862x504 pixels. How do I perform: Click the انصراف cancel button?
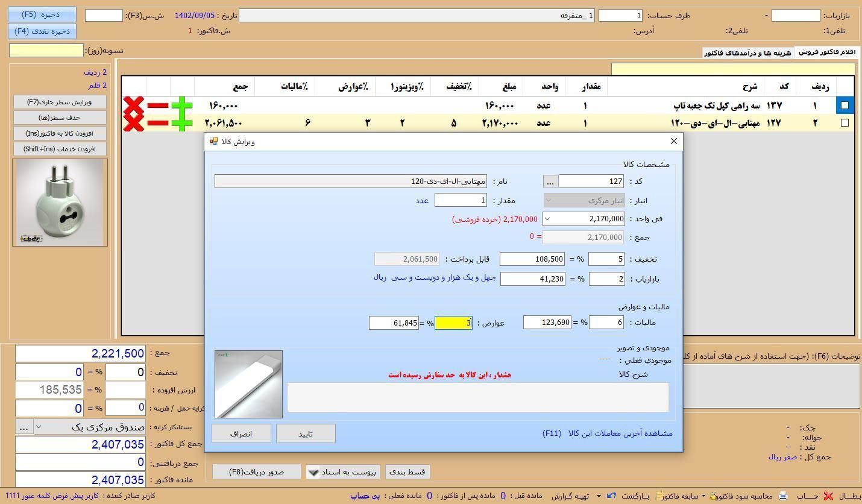pos(241,433)
